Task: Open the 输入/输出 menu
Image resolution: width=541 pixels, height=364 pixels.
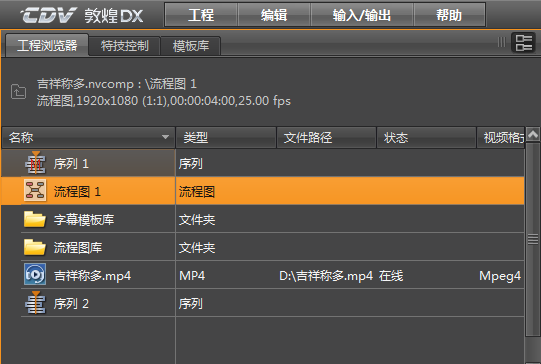Action: [x=362, y=15]
